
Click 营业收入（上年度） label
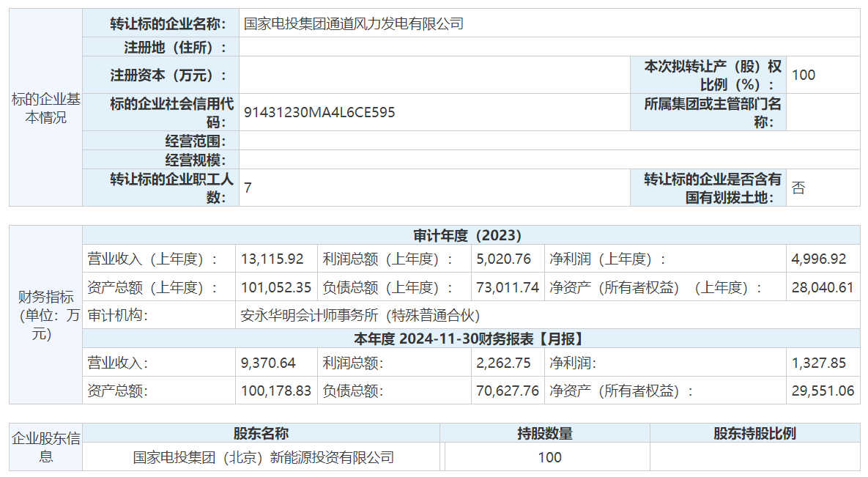(x=152, y=259)
